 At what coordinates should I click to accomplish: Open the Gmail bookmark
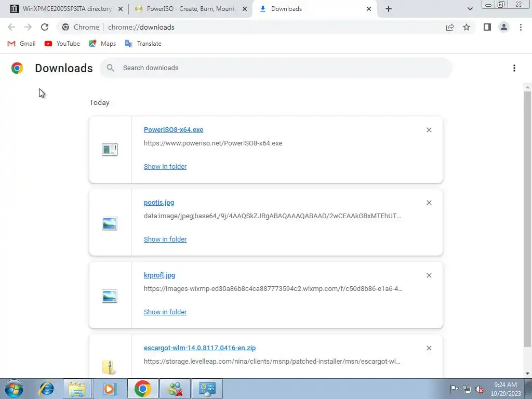pyautogui.click(x=21, y=44)
